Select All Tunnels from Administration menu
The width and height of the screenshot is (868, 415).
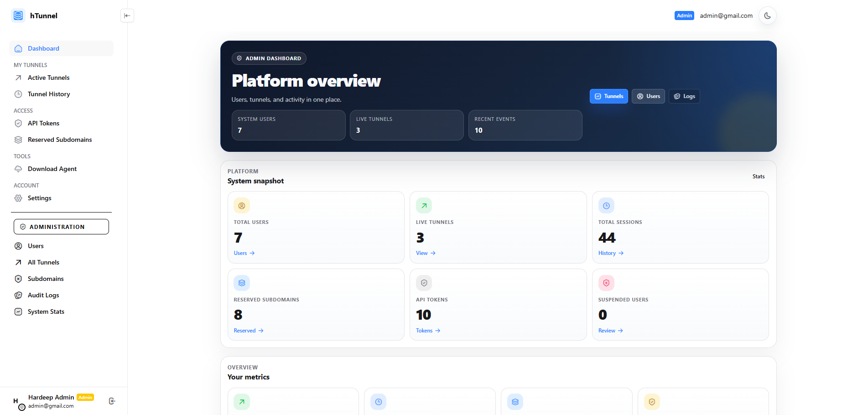click(43, 262)
